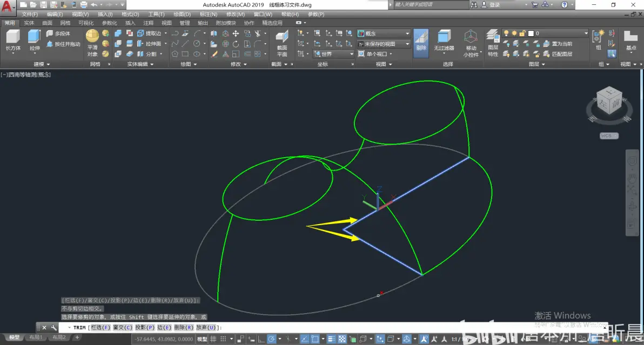Open 图层特性 layer properties manager

pyautogui.click(x=493, y=43)
